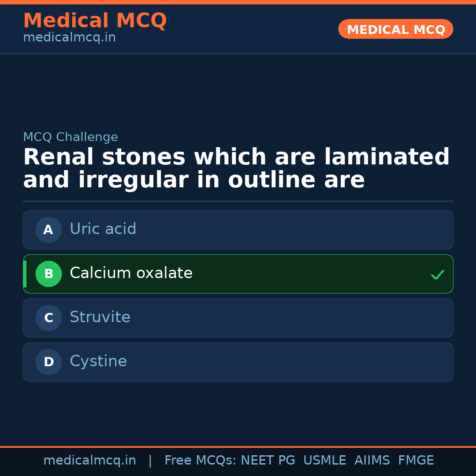Click the green B letter badge
476x476 pixels.
[48, 274]
